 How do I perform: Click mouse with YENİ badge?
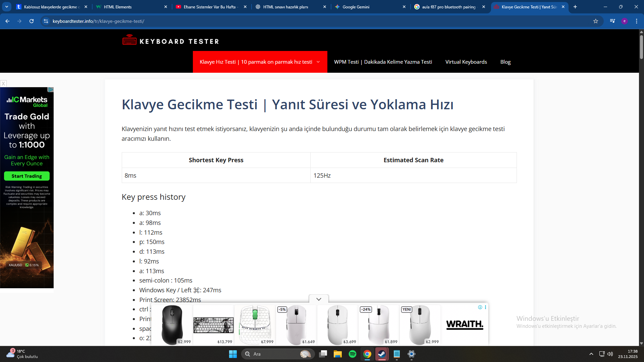tap(420, 325)
